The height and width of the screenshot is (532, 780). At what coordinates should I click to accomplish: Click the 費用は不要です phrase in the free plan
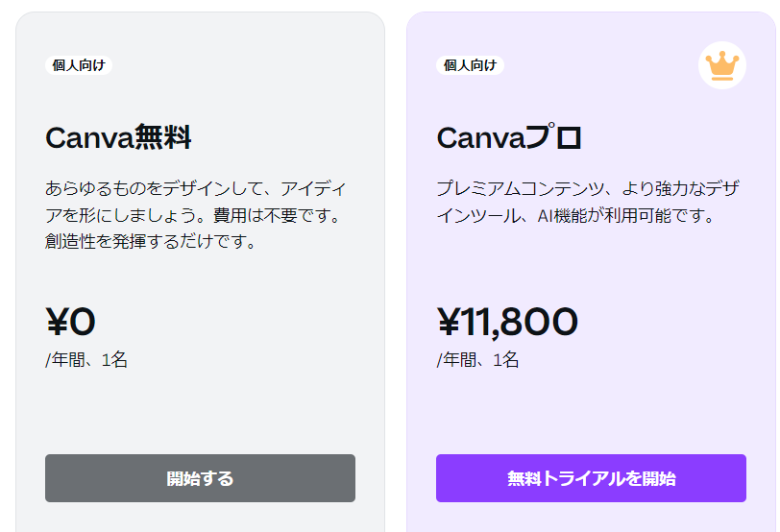point(279,214)
